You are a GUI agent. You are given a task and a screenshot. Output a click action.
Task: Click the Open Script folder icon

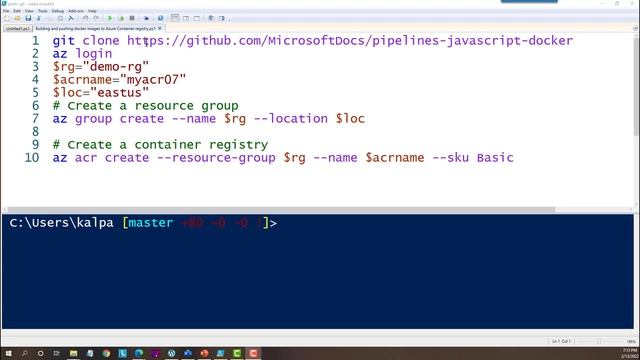(18, 18)
